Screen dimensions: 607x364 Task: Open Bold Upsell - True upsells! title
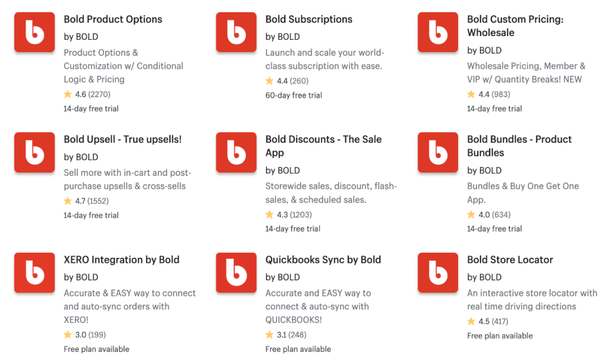pos(123,139)
